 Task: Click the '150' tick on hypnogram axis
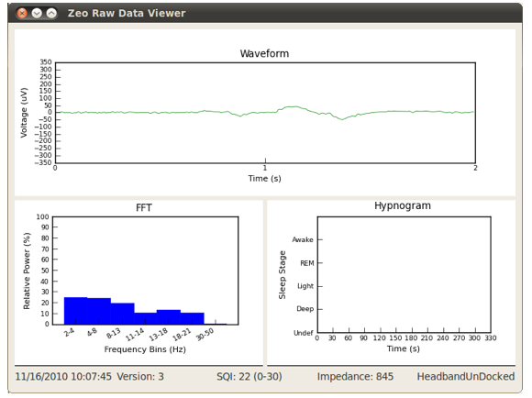395,338
